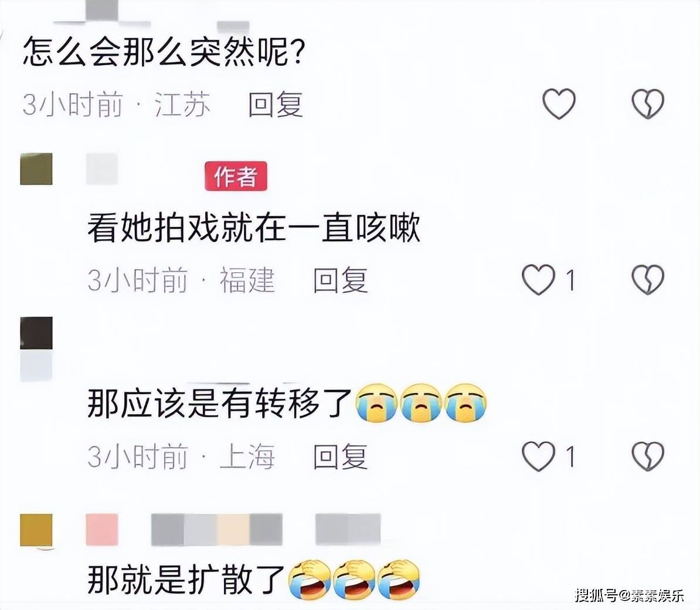Select the comment 看她拍戏就在一直咳嗽

254,228
